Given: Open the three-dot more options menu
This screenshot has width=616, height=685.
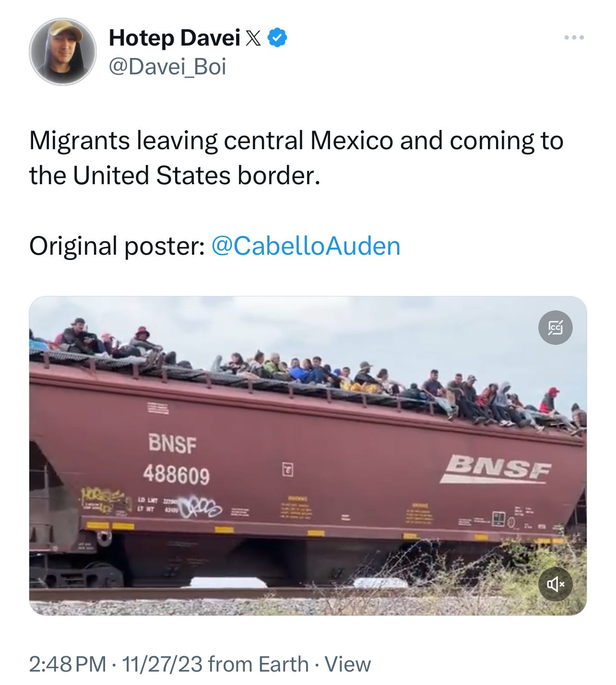Looking at the screenshot, I should tap(574, 37).
